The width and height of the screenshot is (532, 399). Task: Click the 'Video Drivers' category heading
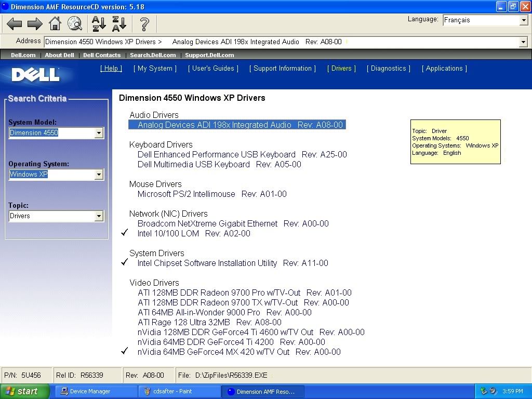(x=154, y=283)
